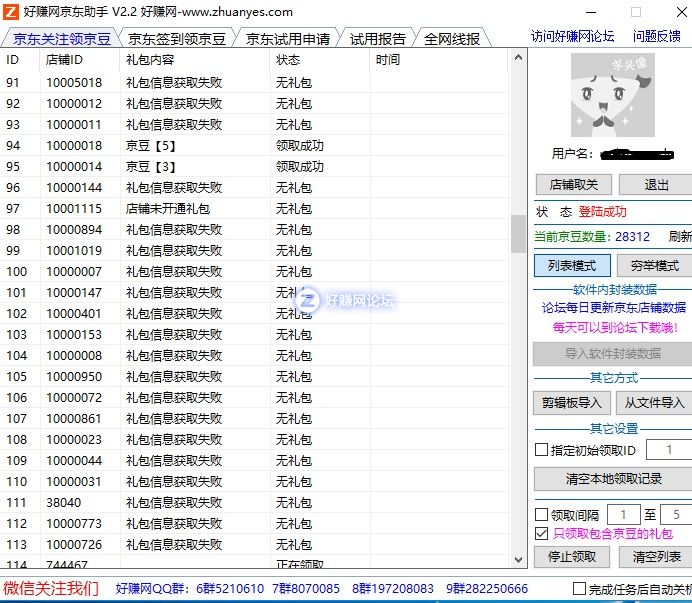Click the 停止领取 button
Viewport: 692px width, 603px height.
pos(572,556)
